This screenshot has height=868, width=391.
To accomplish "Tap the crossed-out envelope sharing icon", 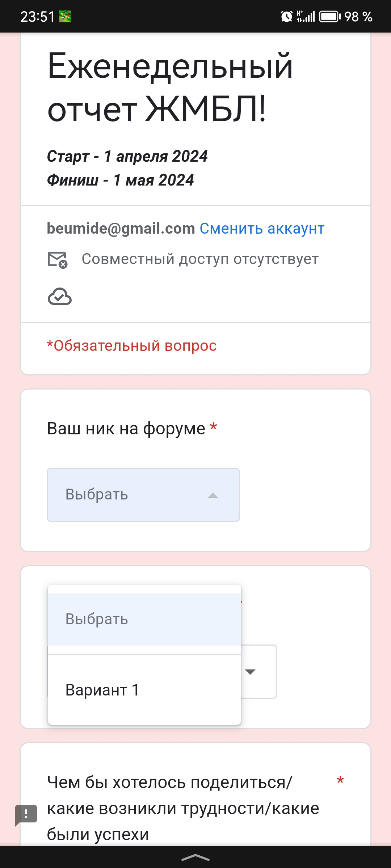I will click(58, 260).
